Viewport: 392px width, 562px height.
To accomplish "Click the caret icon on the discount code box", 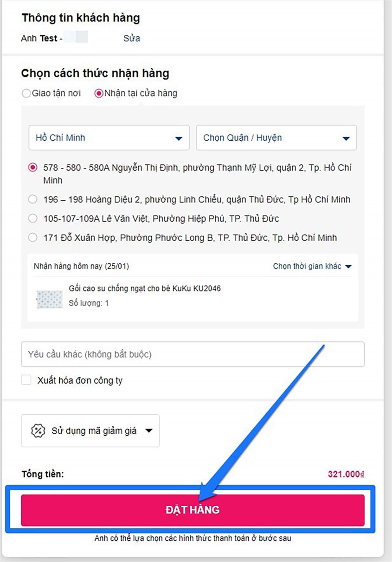I will (x=149, y=431).
